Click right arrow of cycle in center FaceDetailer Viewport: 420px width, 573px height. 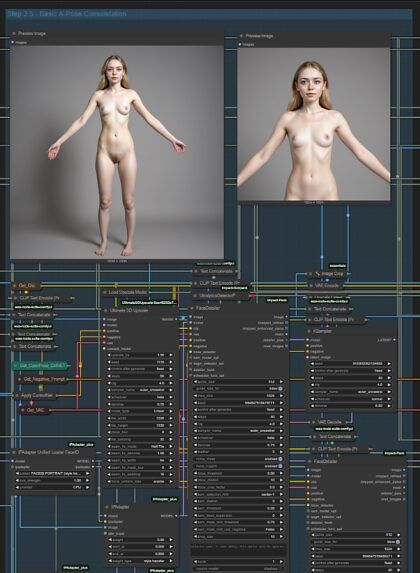coord(280,562)
